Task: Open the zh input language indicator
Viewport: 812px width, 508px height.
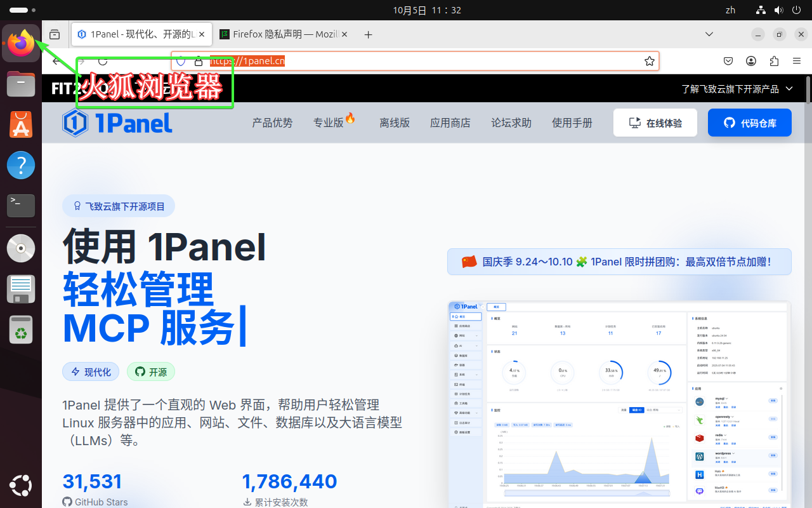Action: pos(730,10)
